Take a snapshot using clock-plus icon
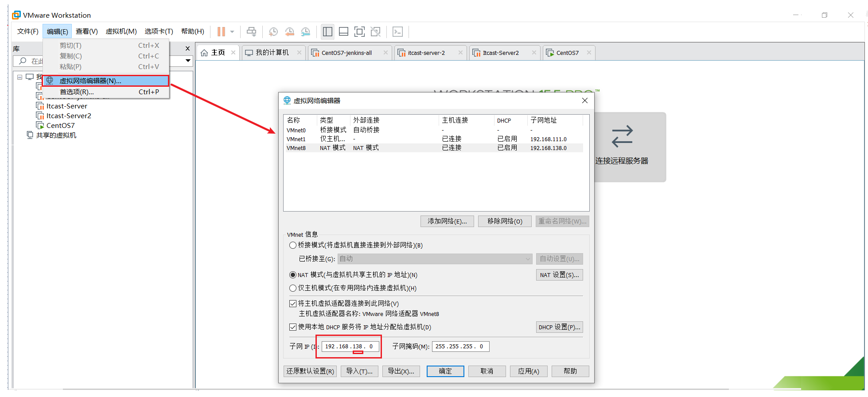The height and width of the screenshot is (397, 868). [273, 31]
